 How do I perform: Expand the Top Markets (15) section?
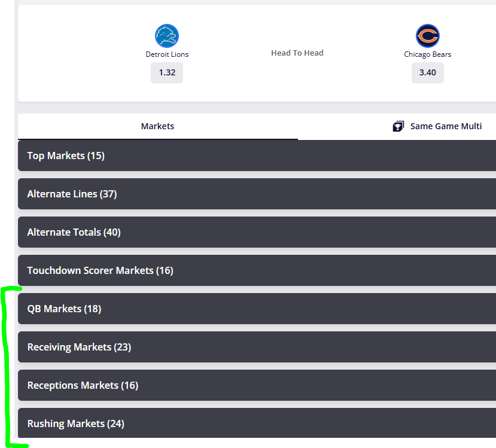[66, 156]
